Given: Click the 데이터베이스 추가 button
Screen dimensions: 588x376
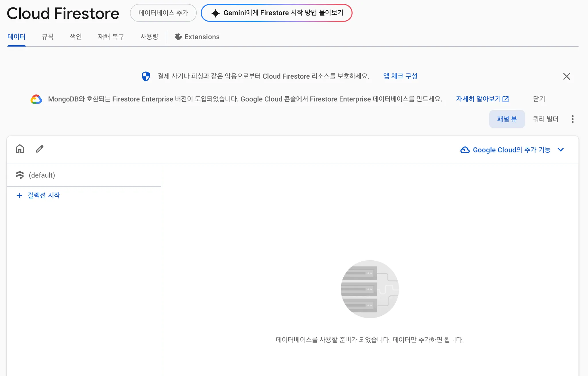Looking at the screenshot, I should pyautogui.click(x=163, y=13).
